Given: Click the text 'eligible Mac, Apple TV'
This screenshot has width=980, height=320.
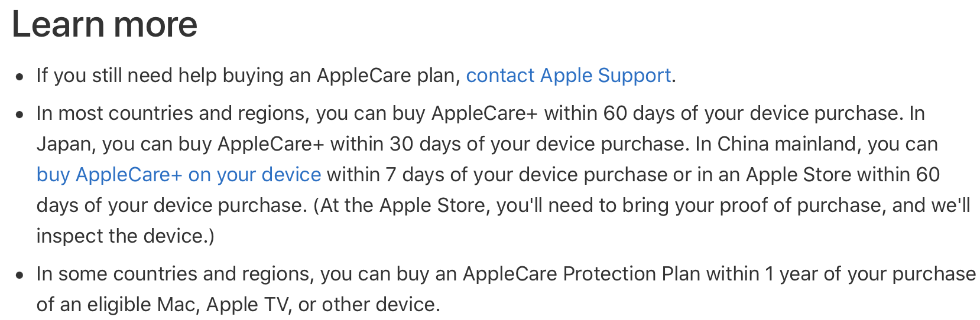Looking at the screenshot, I should tap(189, 305).
